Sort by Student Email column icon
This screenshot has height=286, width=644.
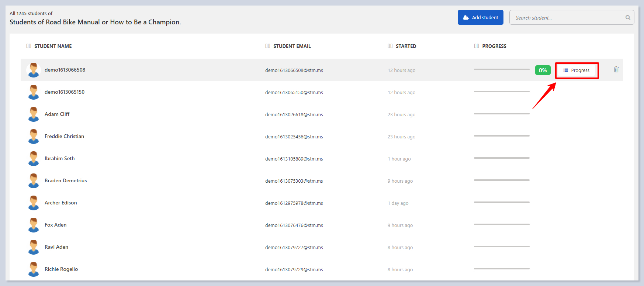[x=268, y=46]
